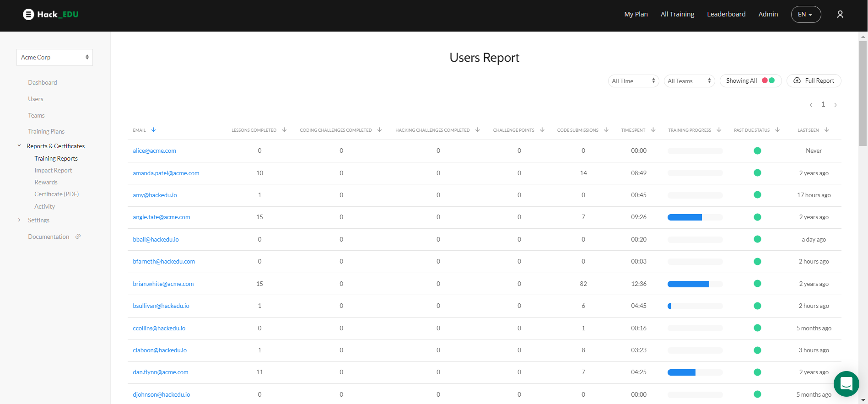
Task: Open the Acme Corp organization selector
Action: coord(54,58)
